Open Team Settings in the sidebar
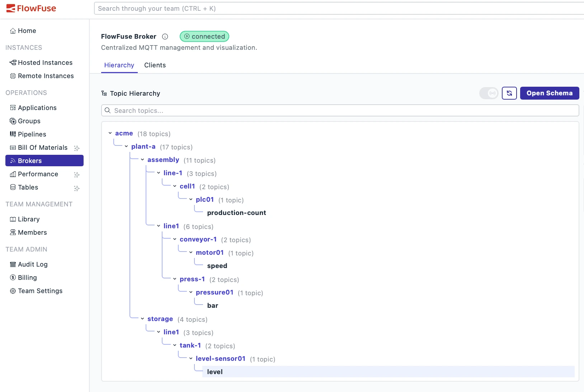Screen dimensions: 584x392 [44, 291]
